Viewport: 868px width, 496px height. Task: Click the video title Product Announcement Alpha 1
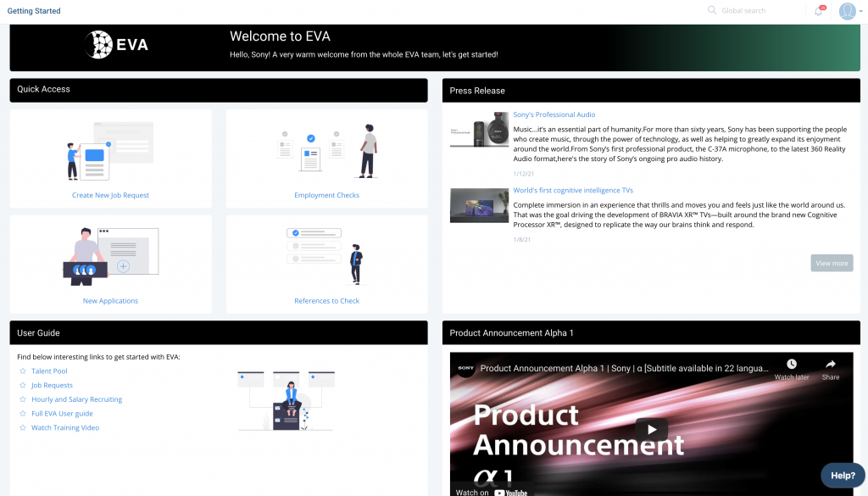pyautogui.click(x=624, y=368)
